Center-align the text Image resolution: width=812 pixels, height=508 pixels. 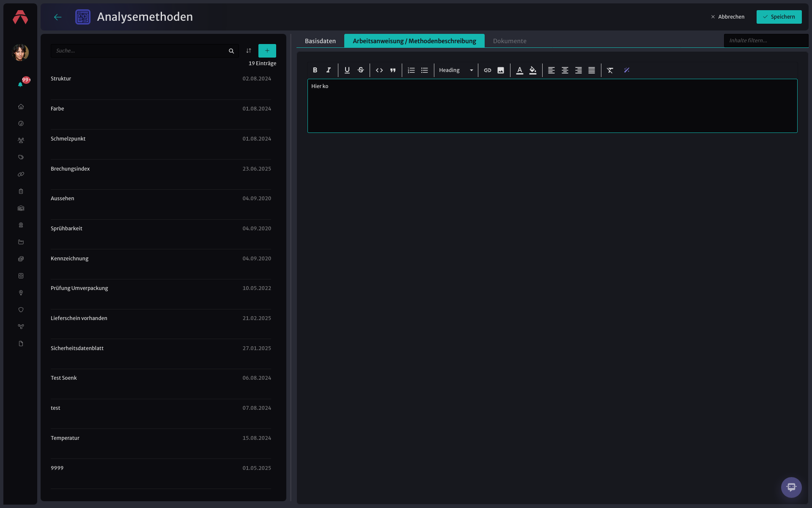coord(565,70)
